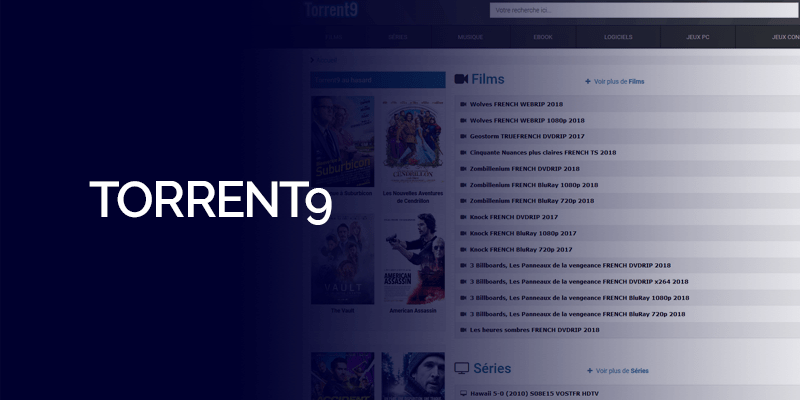Open 'Cinquante Nuances plus claires FRENCH TS 2018'
Viewport: 800px width, 400px height.
pyautogui.click(x=543, y=153)
